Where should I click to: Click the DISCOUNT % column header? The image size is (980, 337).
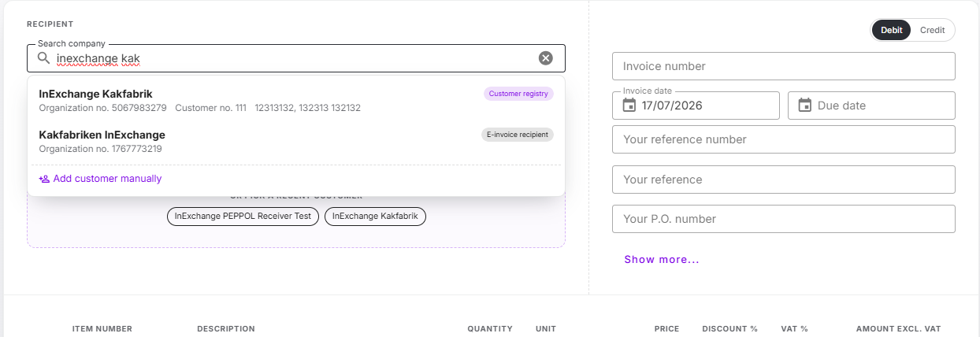(729, 328)
